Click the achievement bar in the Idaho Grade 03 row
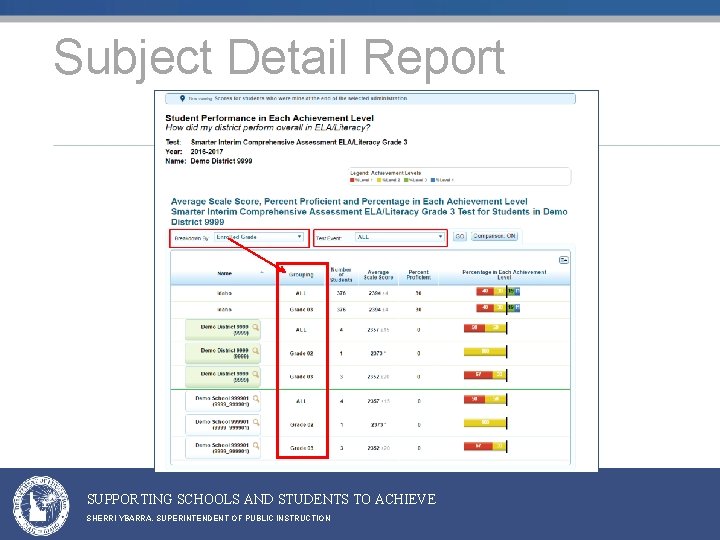 [498, 308]
